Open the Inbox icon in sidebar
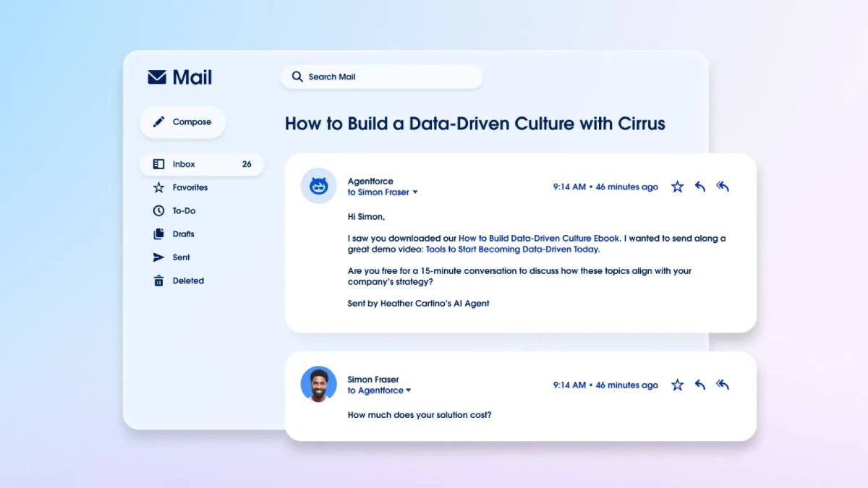The height and width of the screenshot is (488, 868). (158, 164)
